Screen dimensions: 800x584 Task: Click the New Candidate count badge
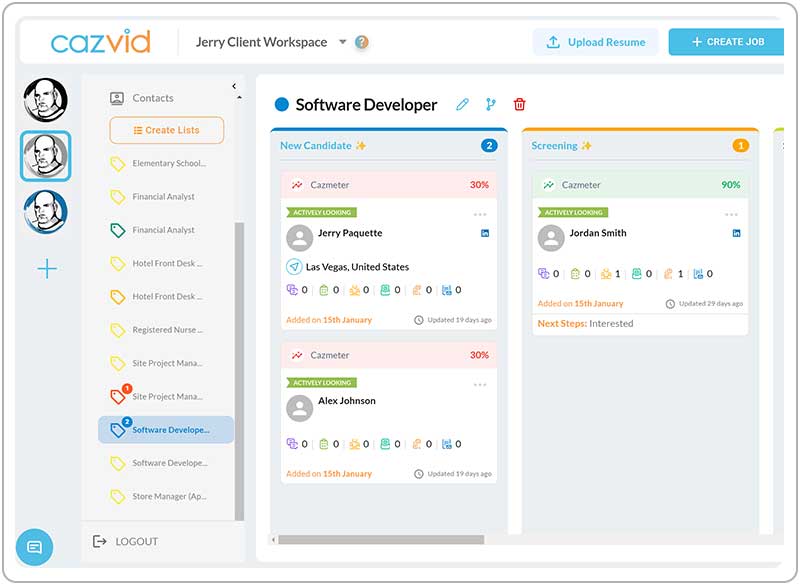[x=489, y=146]
